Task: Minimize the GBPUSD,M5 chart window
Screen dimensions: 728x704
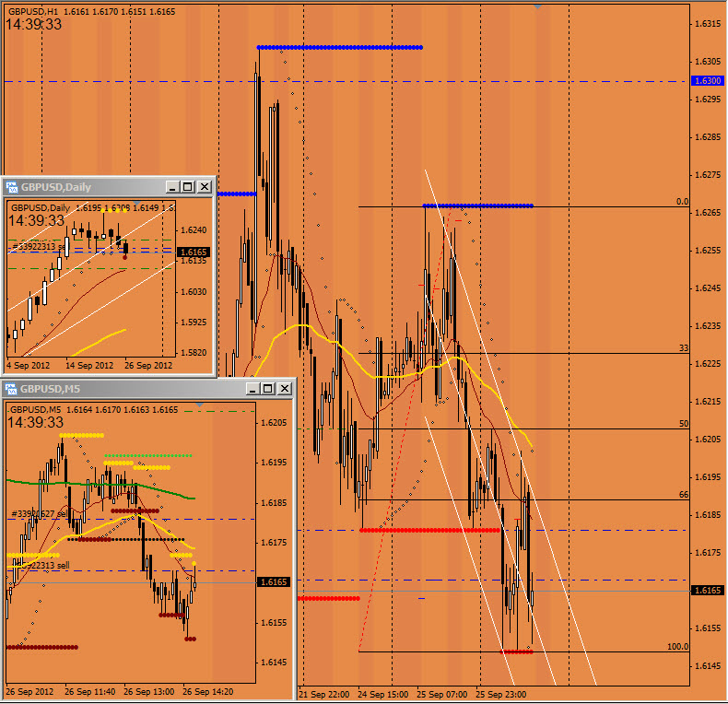Action: [x=252, y=388]
